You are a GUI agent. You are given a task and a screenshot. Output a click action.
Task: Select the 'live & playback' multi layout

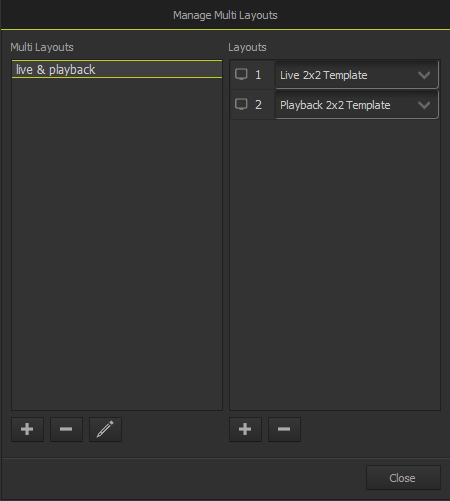coord(117,69)
